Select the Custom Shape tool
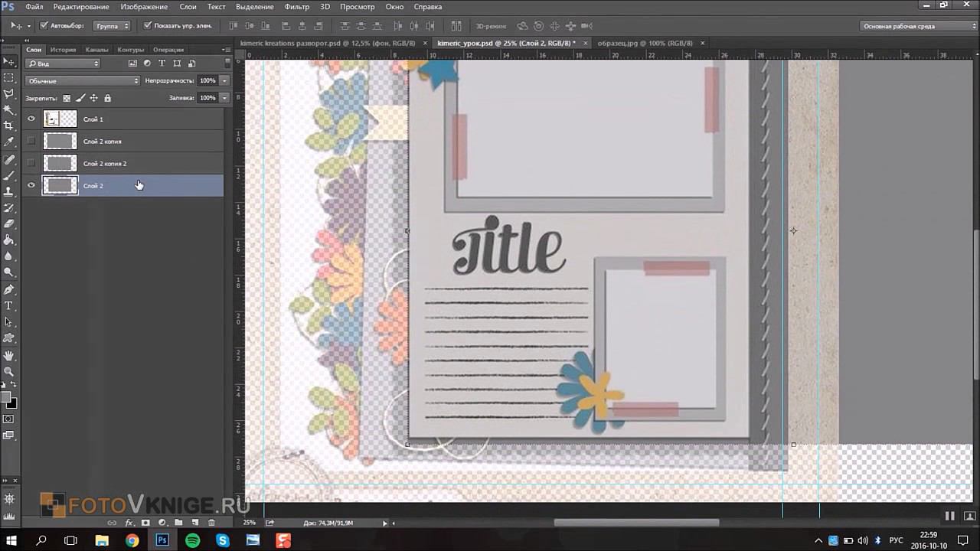980x551 pixels. tap(9, 338)
